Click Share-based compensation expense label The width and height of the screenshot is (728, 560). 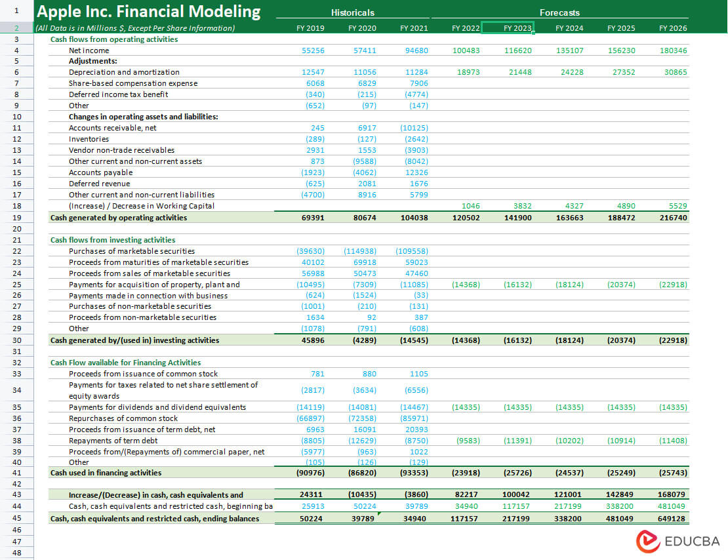click(x=133, y=83)
